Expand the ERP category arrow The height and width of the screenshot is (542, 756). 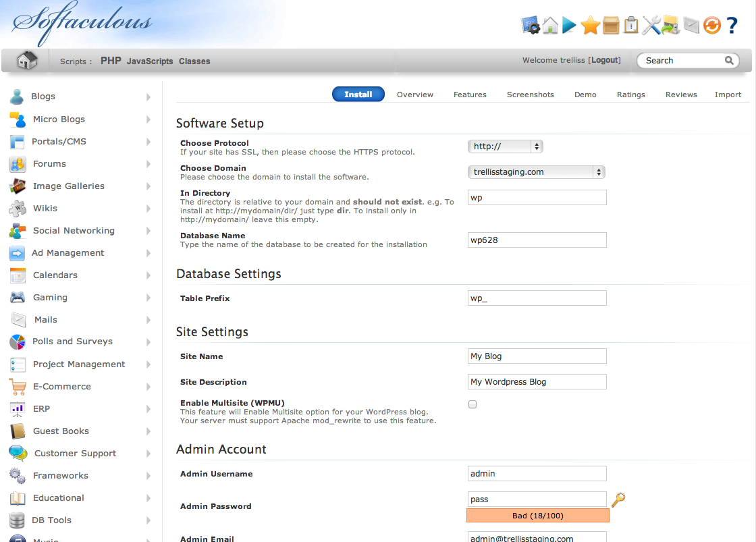(148, 409)
